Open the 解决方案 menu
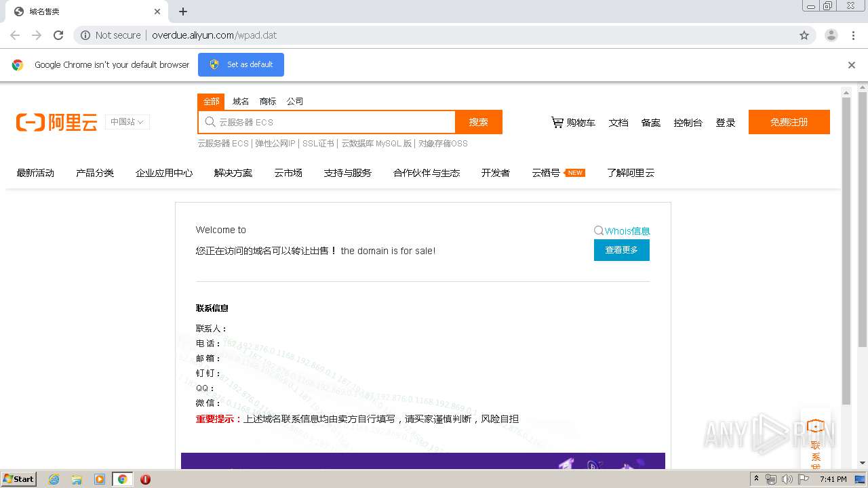The image size is (868, 488). 233,173
